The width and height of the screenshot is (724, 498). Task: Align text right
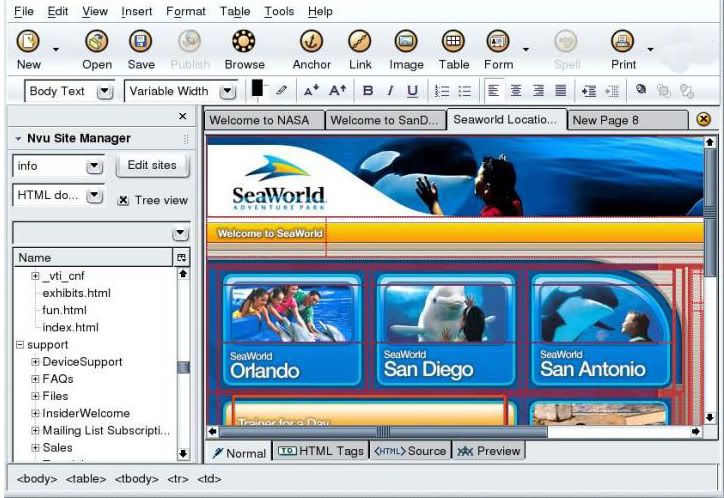[x=538, y=90]
